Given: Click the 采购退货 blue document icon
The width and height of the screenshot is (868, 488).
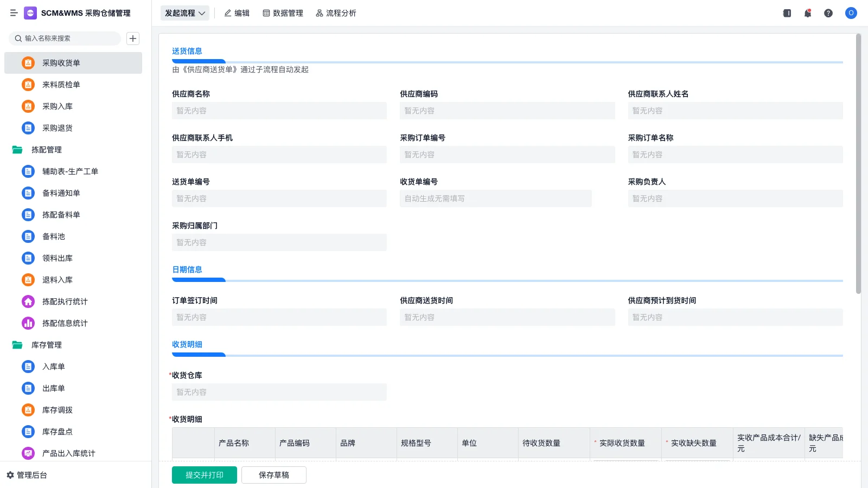Looking at the screenshot, I should coord(28,128).
